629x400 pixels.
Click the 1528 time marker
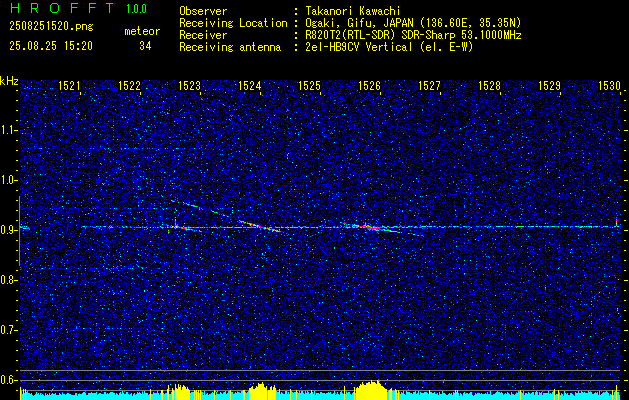489,85
